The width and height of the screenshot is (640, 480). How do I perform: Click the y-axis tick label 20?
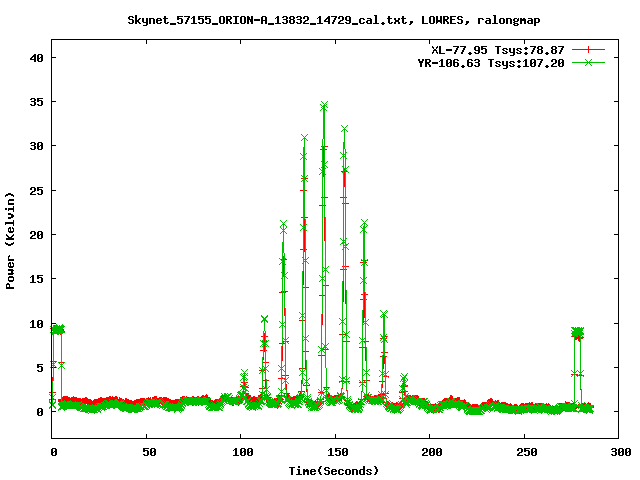point(36,235)
